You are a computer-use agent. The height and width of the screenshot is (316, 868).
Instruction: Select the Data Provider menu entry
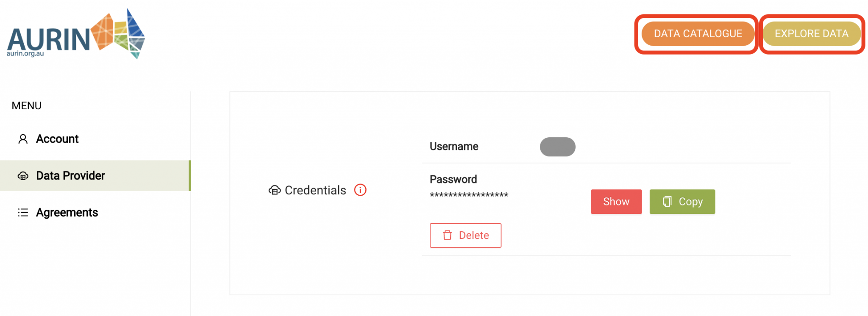click(70, 176)
